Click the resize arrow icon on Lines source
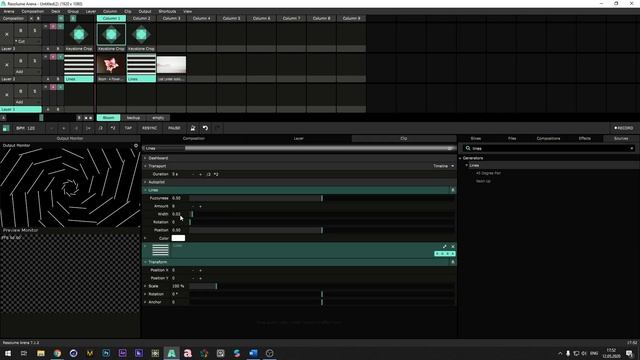This screenshot has width=640, height=360. 444,247
